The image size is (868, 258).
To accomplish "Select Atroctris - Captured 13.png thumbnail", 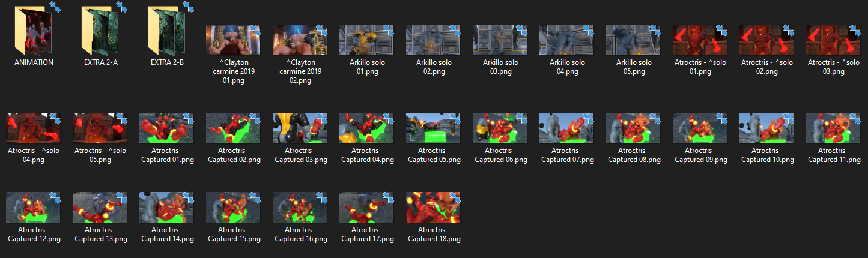I will coord(100,207).
